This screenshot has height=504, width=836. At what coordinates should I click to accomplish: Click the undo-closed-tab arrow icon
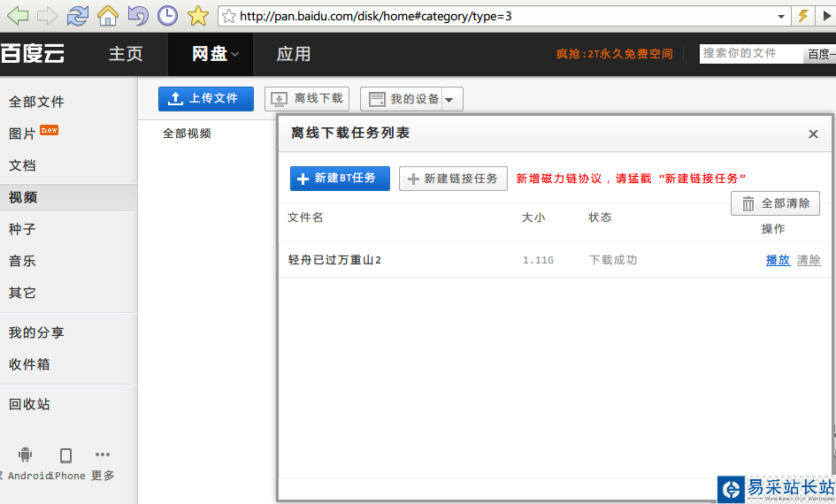click(137, 15)
